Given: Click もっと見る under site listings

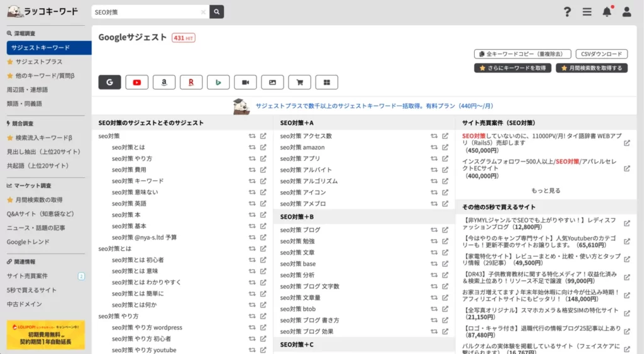Looking at the screenshot, I should click(x=545, y=191).
